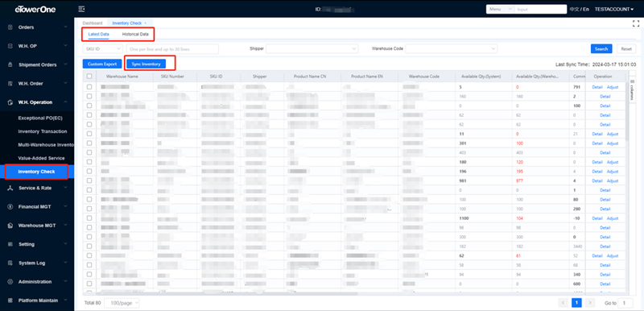Check the row with Available Qty 301
The width and height of the screenshot is (644, 311).
click(x=89, y=143)
